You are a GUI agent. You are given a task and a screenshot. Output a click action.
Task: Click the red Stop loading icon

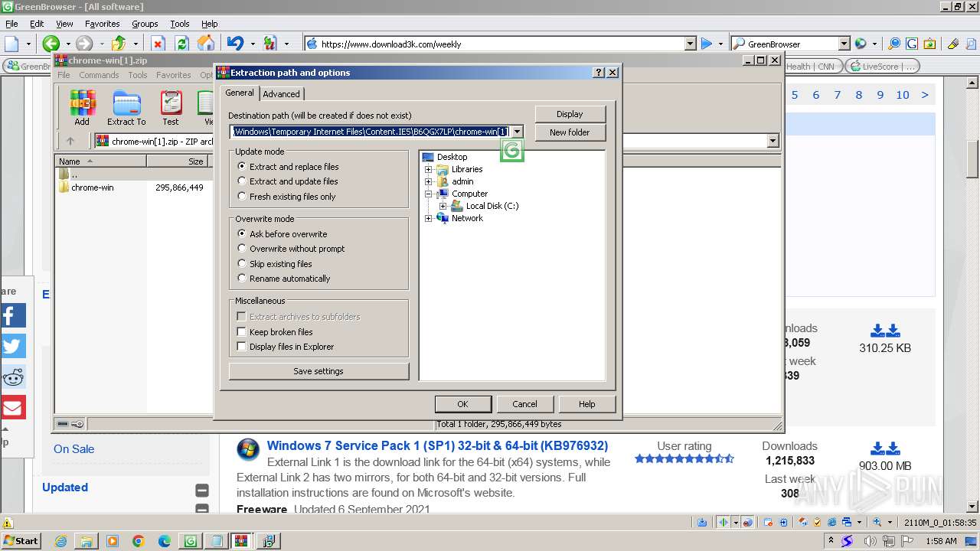(158, 44)
